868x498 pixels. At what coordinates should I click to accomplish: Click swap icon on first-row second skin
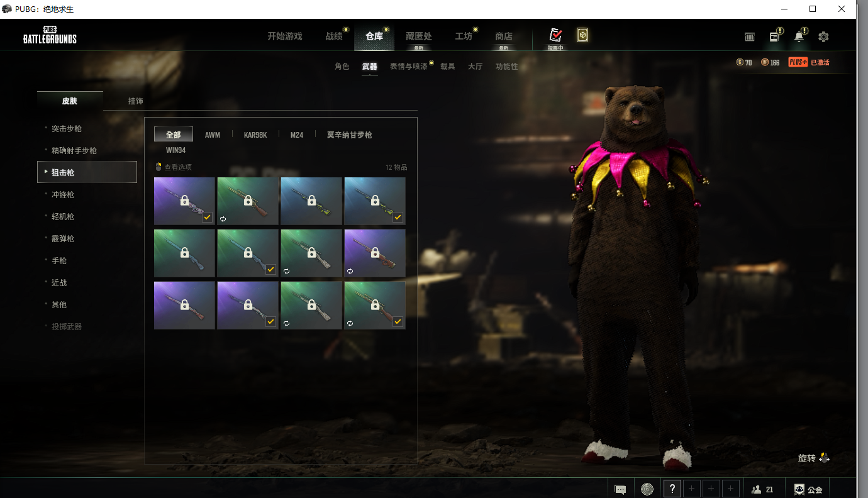(x=223, y=219)
